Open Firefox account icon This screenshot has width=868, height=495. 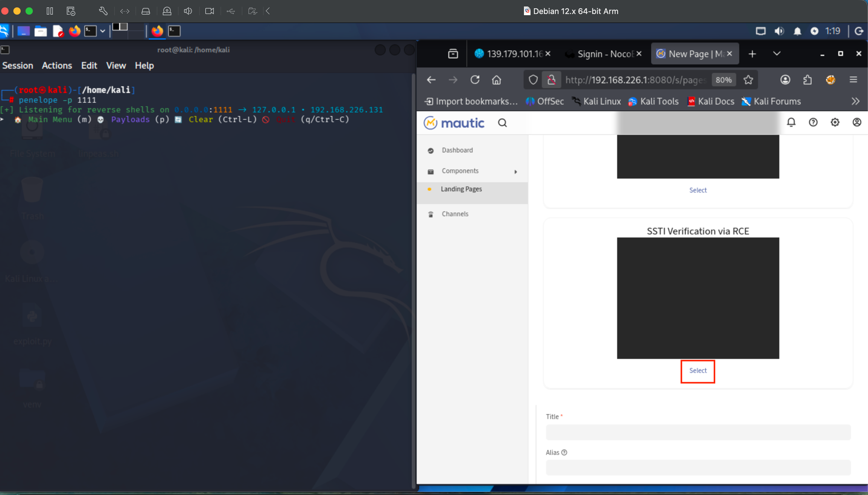coord(785,80)
